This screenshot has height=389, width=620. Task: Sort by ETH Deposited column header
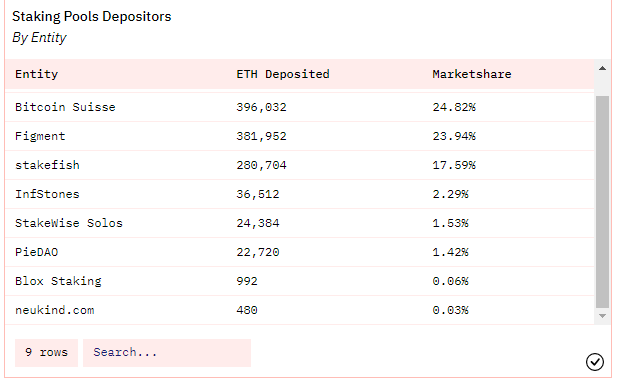click(x=283, y=74)
